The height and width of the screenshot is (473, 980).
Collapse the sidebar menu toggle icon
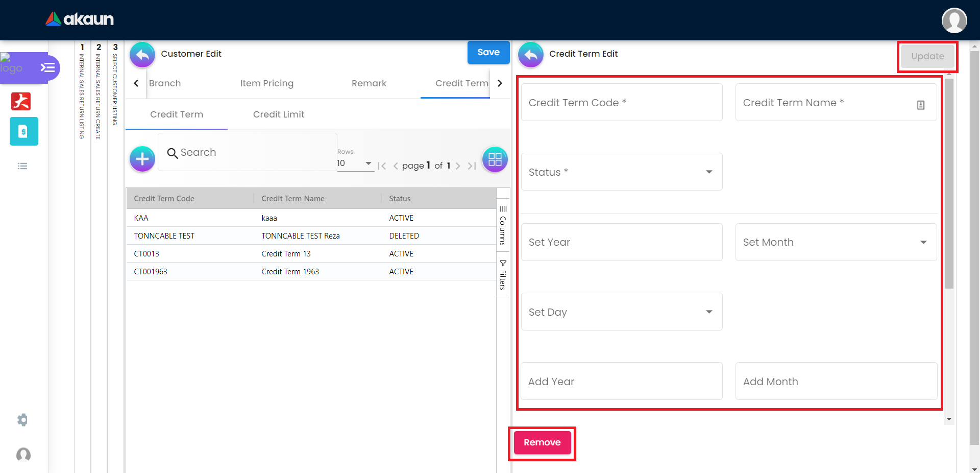[x=47, y=67]
